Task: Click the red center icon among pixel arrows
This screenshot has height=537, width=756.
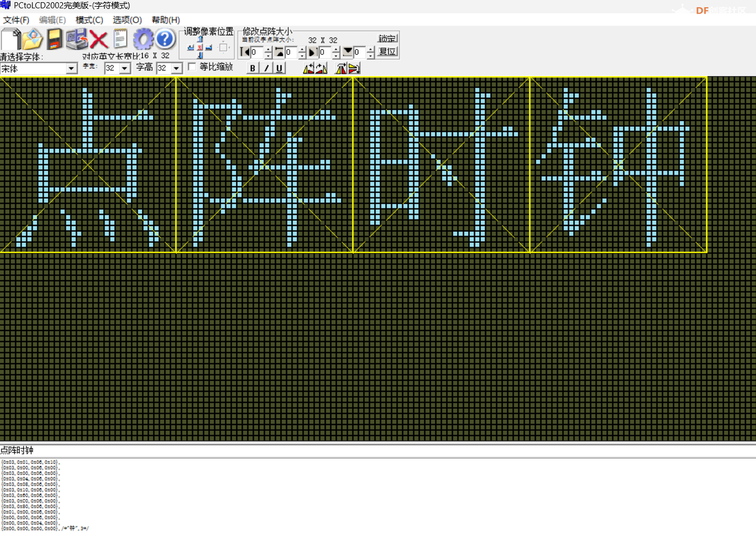Action: pos(200,48)
